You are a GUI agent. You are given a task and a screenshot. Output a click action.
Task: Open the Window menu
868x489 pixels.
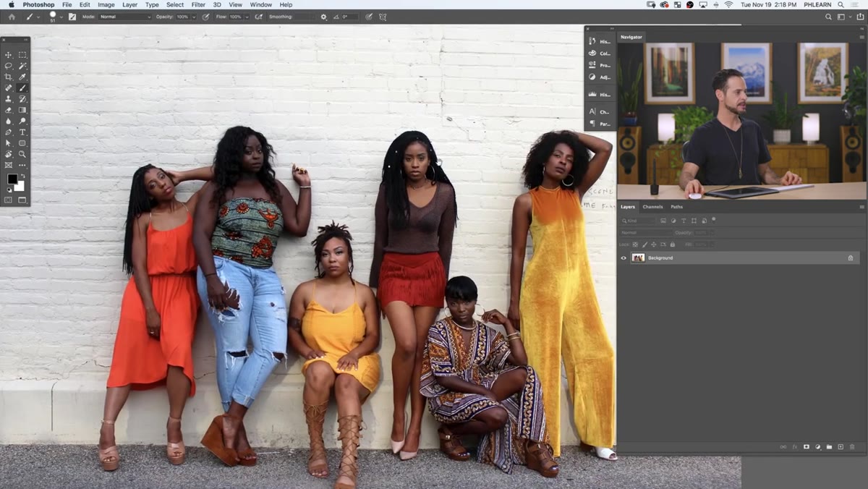pos(261,4)
